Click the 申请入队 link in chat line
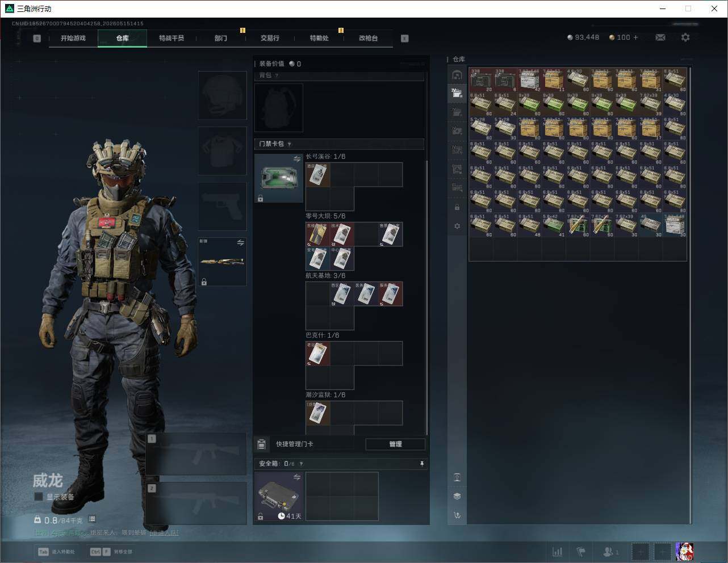Screen dimensions: 728x563 pos(164,533)
